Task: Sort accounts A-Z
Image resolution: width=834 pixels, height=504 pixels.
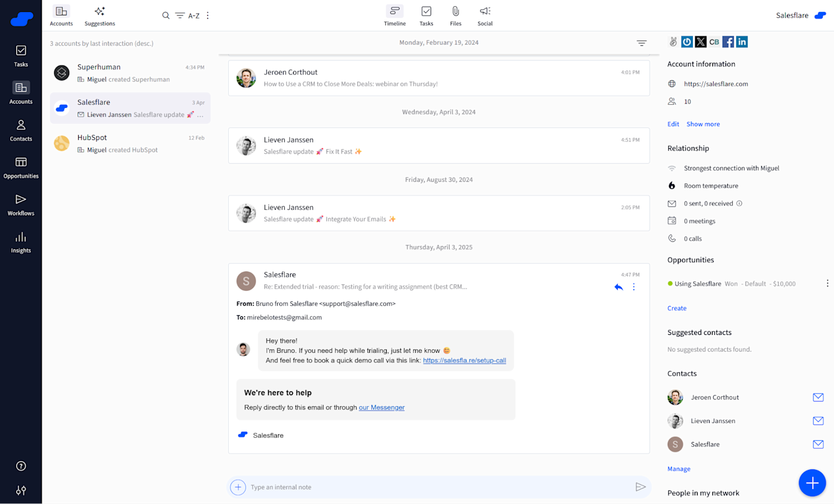Action: [194, 16]
